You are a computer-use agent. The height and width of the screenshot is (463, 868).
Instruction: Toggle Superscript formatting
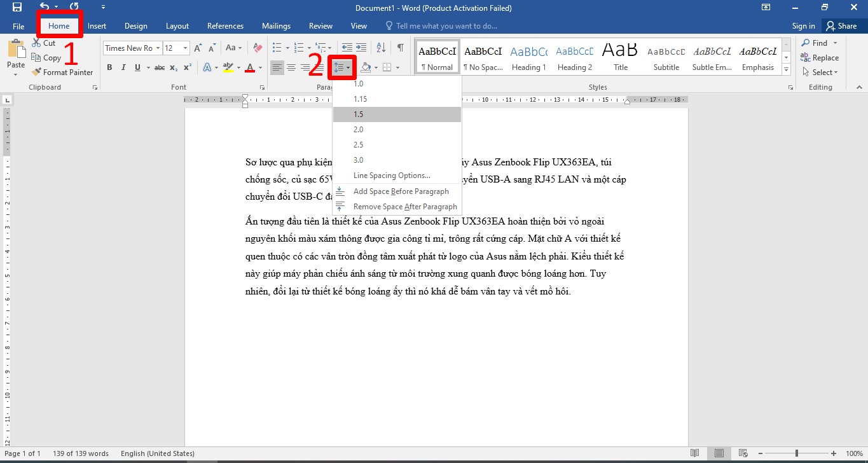pyautogui.click(x=187, y=67)
